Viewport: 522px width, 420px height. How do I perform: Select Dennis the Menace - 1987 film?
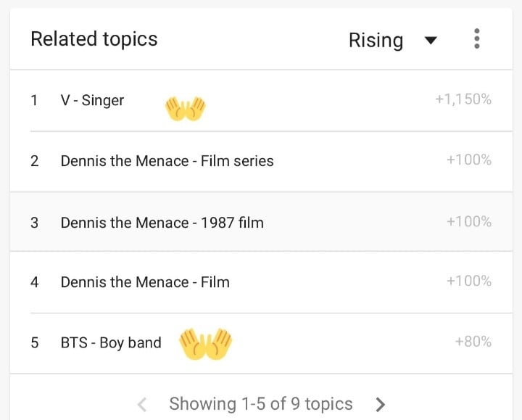click(x=162, y=223)
